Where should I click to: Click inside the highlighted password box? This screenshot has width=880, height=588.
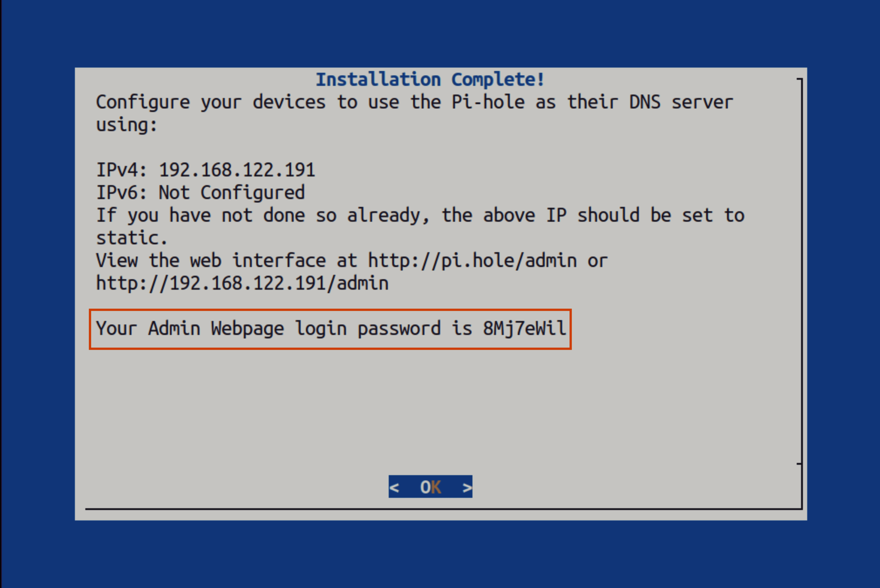[x=330, y=329]
